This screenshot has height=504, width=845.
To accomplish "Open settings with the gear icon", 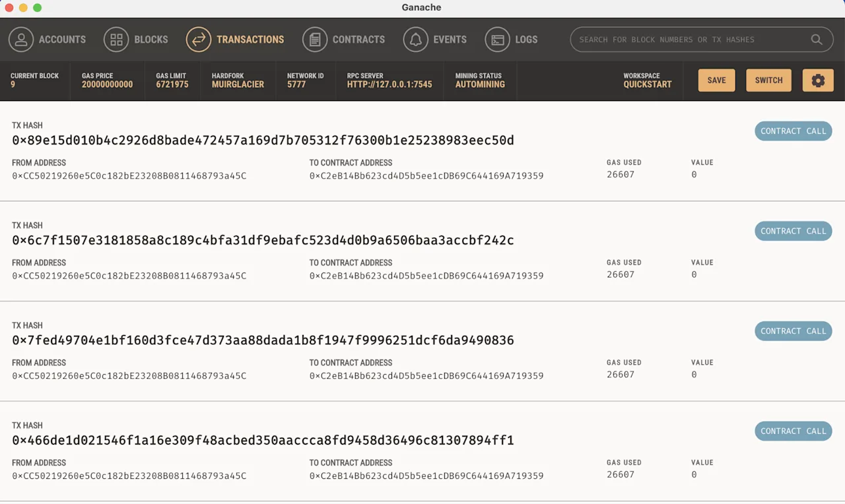I will click(x=818, y=80).
